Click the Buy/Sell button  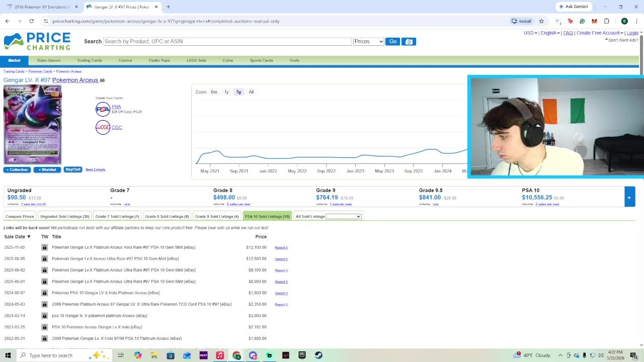tap(73, 169)
